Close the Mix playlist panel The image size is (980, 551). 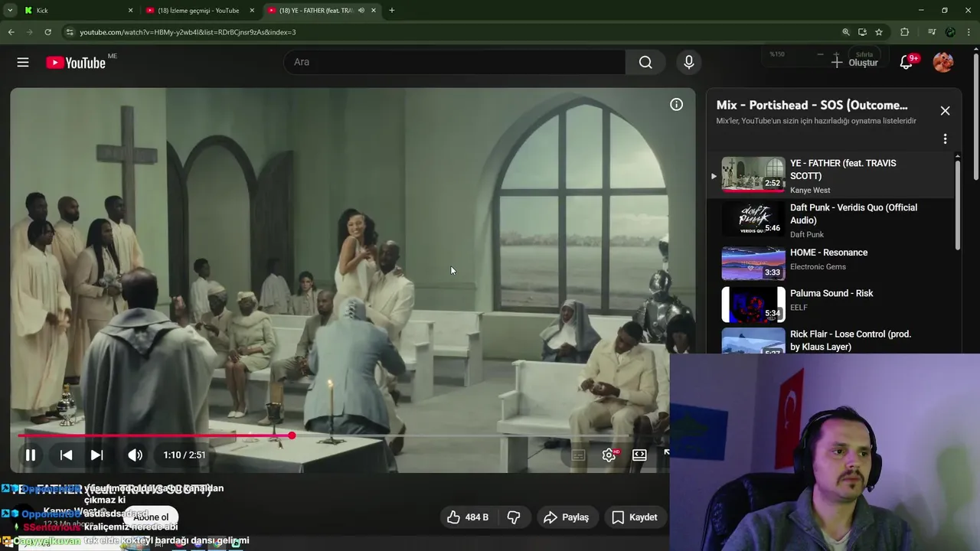pos(945,111)
